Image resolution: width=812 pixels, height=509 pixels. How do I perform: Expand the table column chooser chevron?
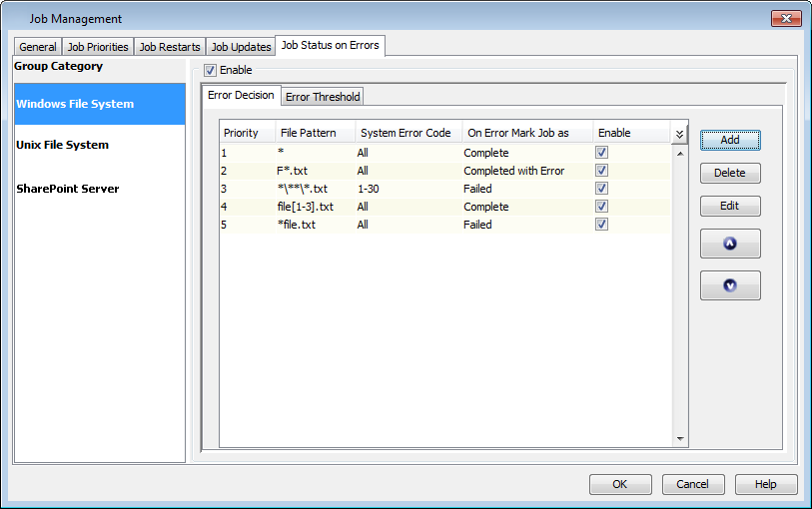679,134
